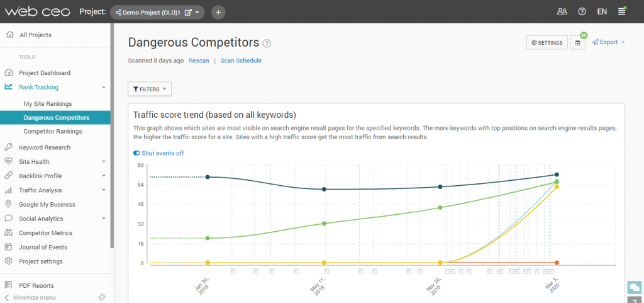Open the chat support bubble icon
This screenshot has height=303, width=644.
pyautogui.click(x=635, y=287)
